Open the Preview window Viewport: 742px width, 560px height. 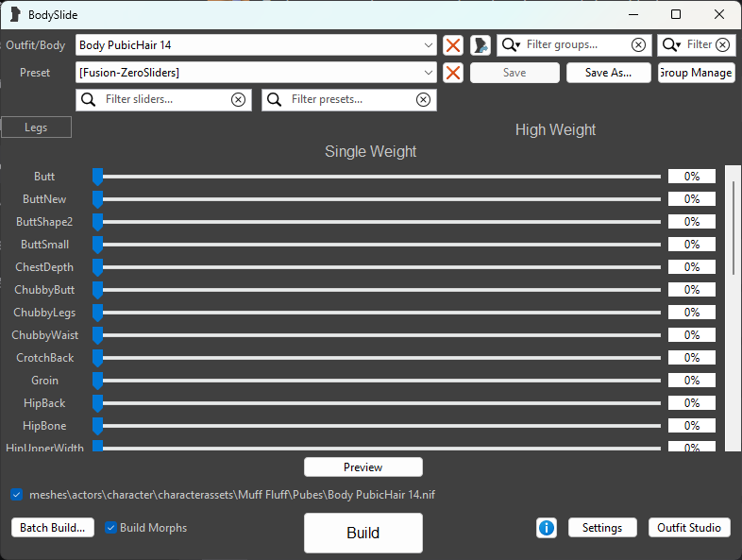tap(363, 467)
